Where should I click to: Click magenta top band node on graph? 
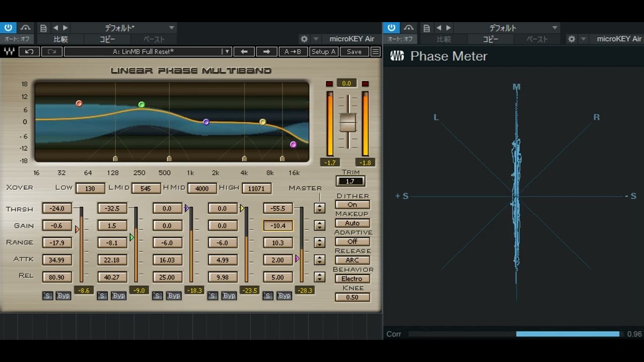pyautogui.click(x=293, y=144)
